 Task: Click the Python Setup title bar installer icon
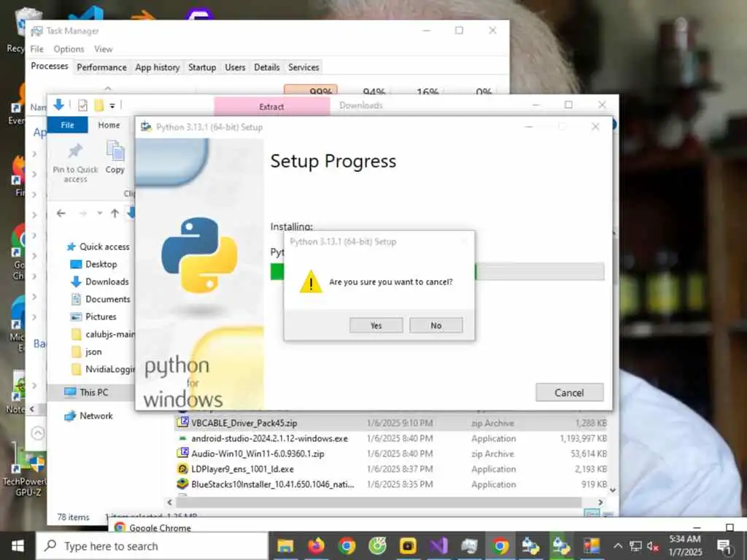(x=146, y=127)
